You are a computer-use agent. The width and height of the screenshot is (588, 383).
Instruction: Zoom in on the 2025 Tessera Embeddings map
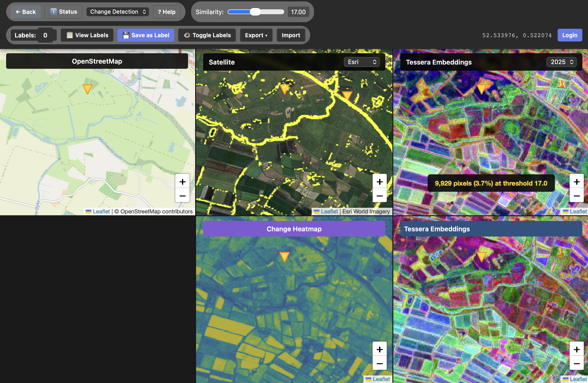pos(576,182)
